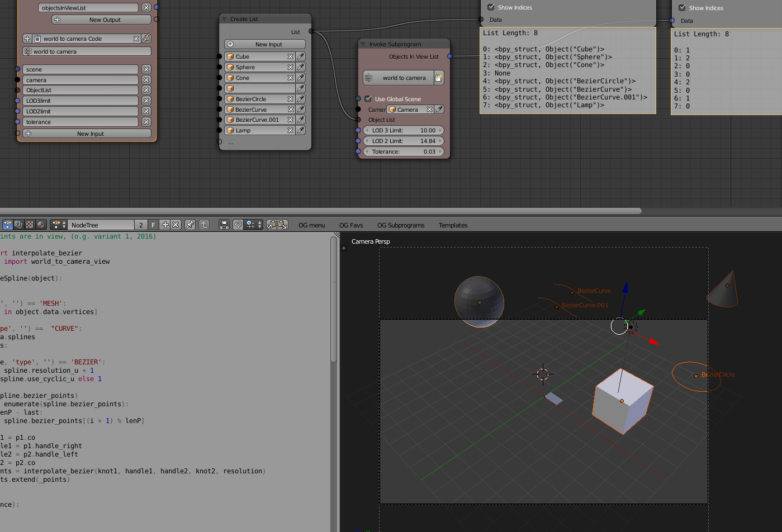The height and width of the screenshot is (532, 782).
Task: Pin the current node tree
Action: click(x=190, y=225)
